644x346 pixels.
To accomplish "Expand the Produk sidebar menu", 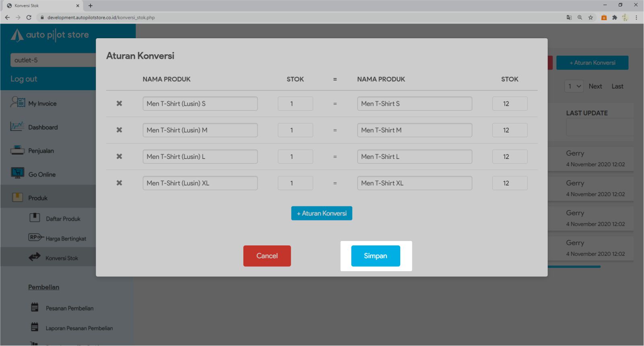I will [38, 198].
